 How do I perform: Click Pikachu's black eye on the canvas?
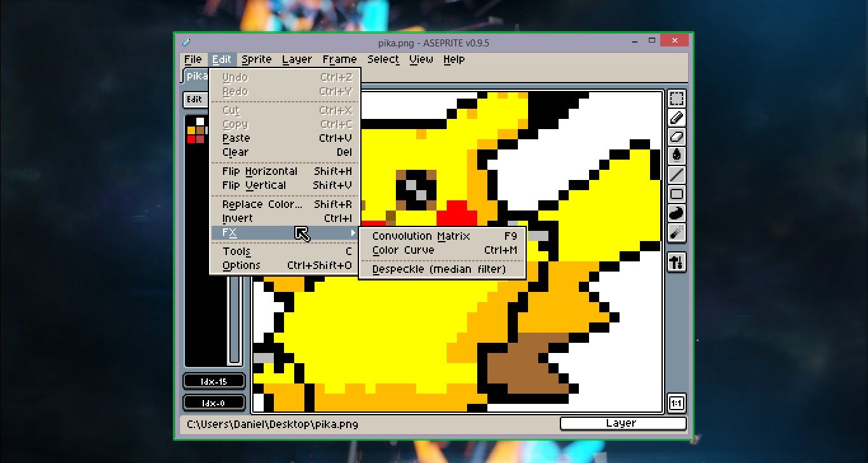tap(416, 190)
